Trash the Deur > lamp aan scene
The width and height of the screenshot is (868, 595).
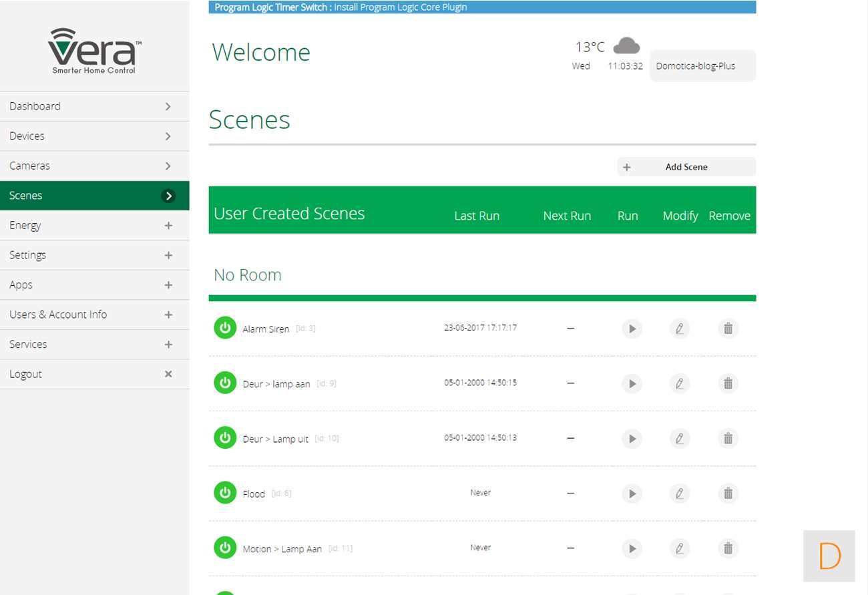pyautogui.click(x=728, y=384)
